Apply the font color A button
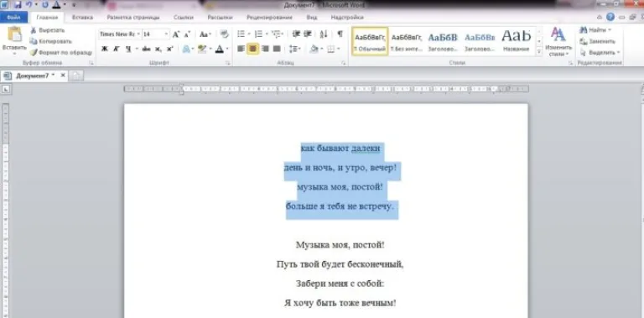This screenshot has height=318, width=644. 220,49
